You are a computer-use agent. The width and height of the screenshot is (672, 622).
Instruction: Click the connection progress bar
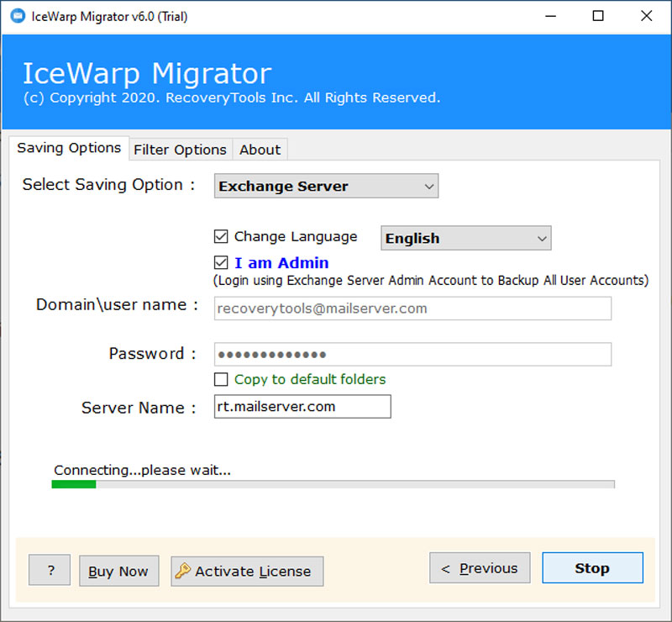pyautogui.click(x=333, y=484)
